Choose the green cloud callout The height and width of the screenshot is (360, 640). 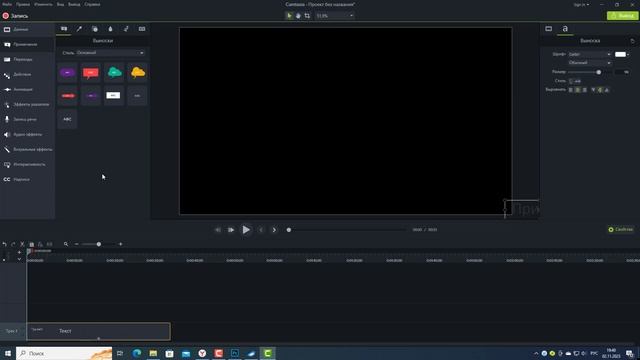pos(114,73)
